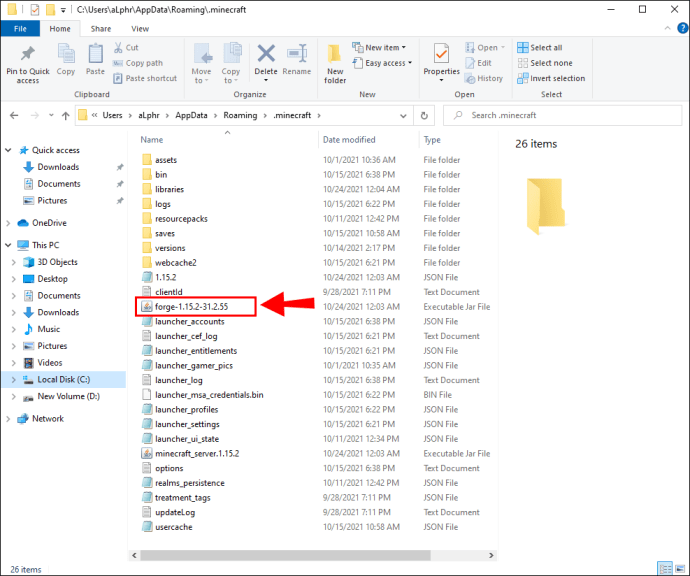Viewport: 690px width, 576px height.
Task: Switch to Large icons view layout
Action: (680, 569)
